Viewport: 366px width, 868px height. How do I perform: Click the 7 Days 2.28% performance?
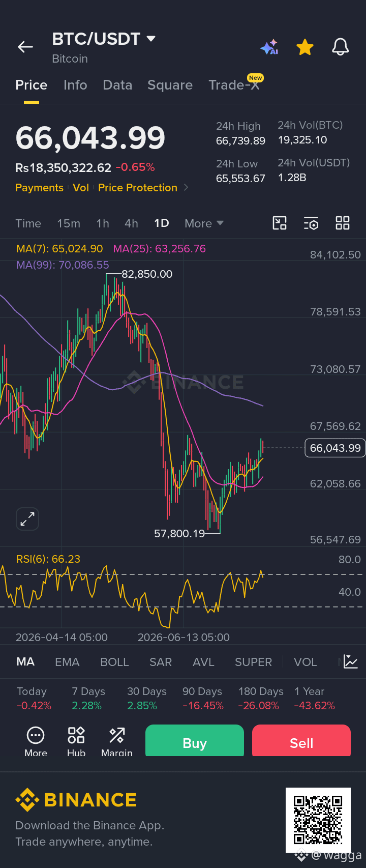[88, 699]
